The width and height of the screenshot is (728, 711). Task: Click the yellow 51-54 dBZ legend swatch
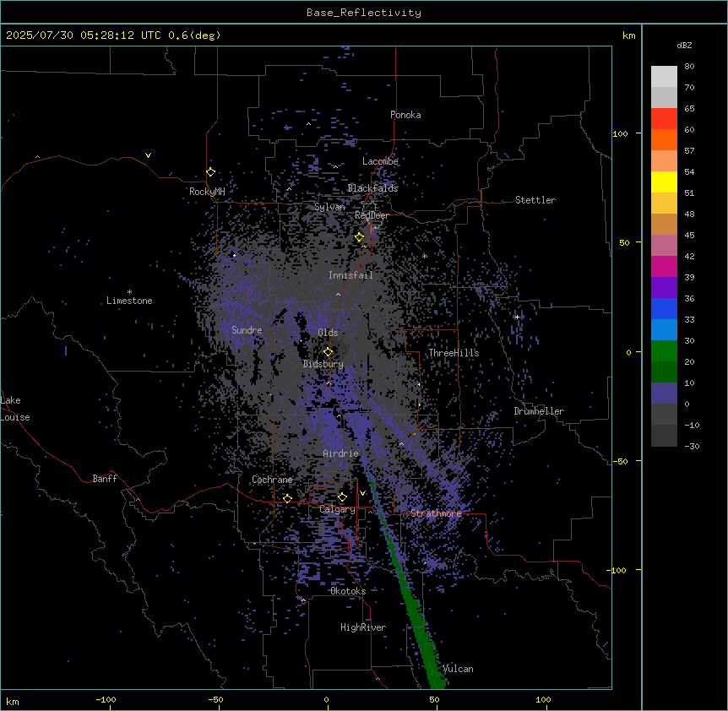click(664, 182)
